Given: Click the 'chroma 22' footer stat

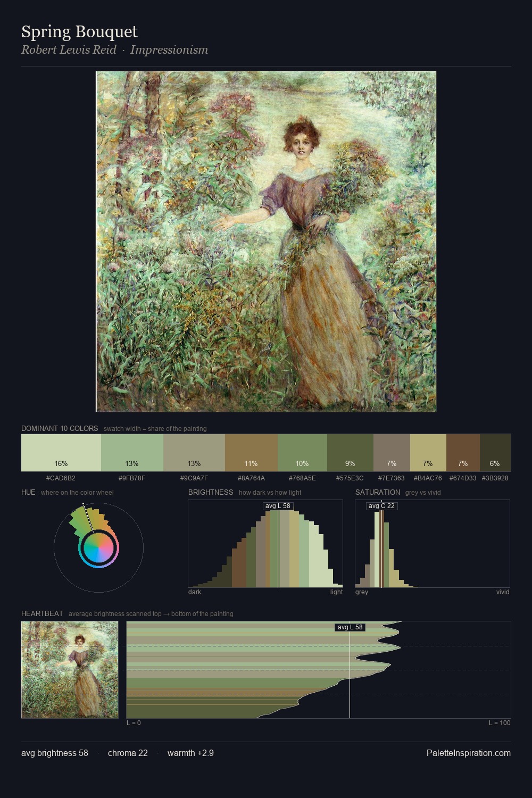Looking at the screenshot, I should 128,753.
